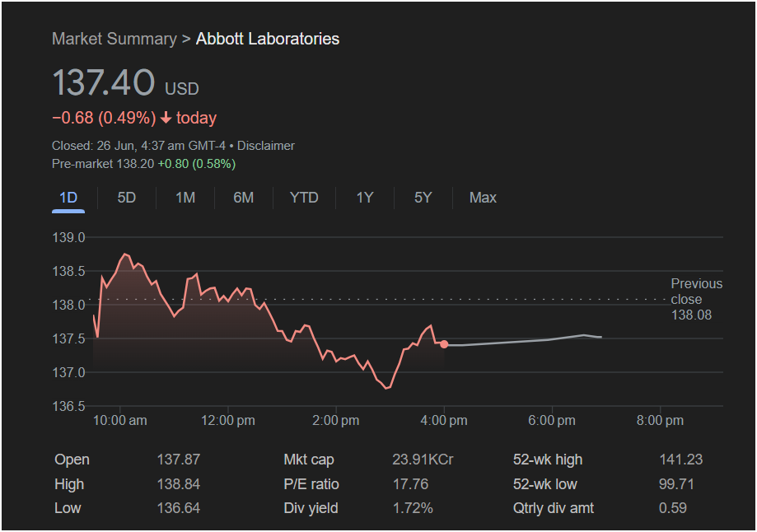Viewport: 757px width, 532px height.
Task: Click the Abbott Laboratories title
Action: click(x=268, y=39)
